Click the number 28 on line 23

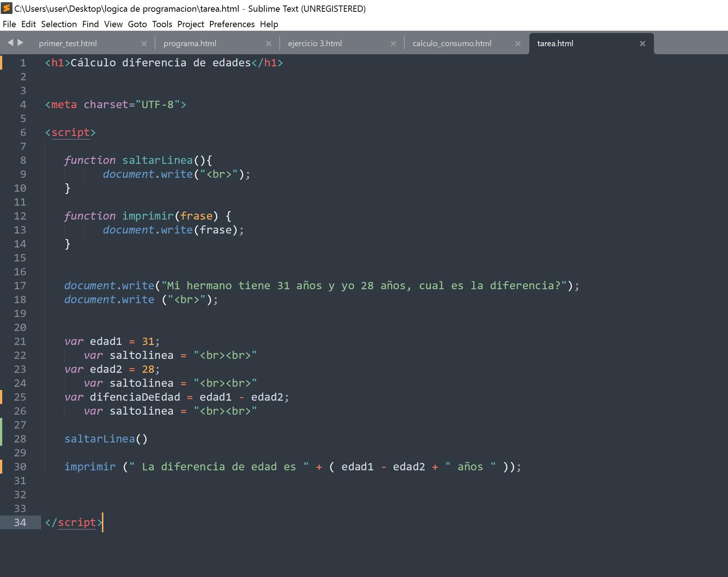pyautogui.click(x=148, y=369)
